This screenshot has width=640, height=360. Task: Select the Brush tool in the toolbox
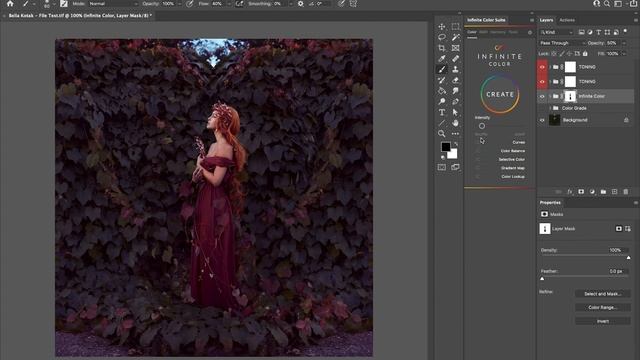(x=442, y=69)
